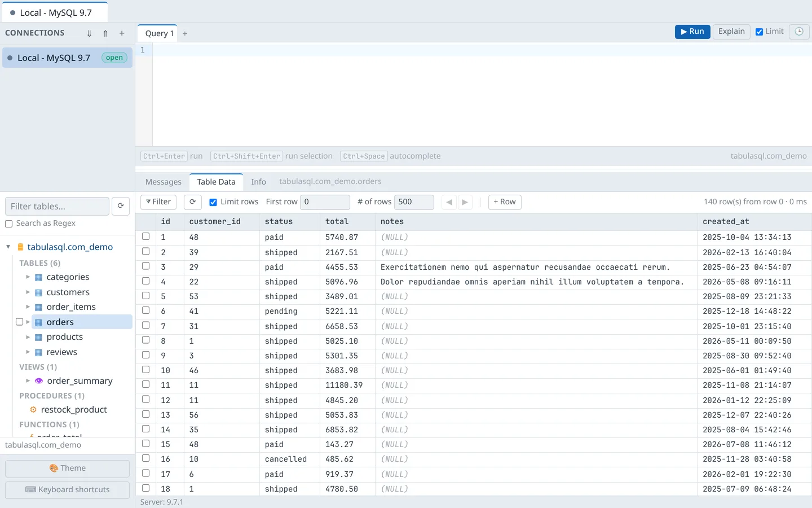Click the number of rows input field
812x508 pixels.
click(414, 202)
